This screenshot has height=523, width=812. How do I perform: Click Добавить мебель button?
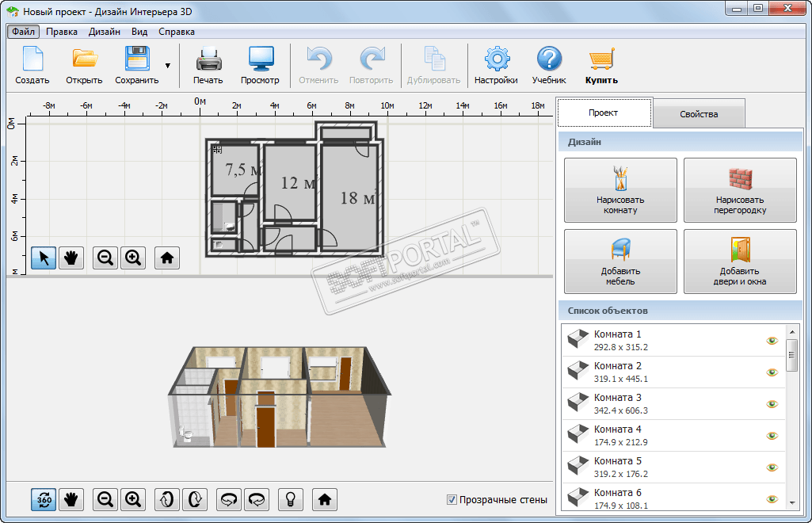click(620, 261)
